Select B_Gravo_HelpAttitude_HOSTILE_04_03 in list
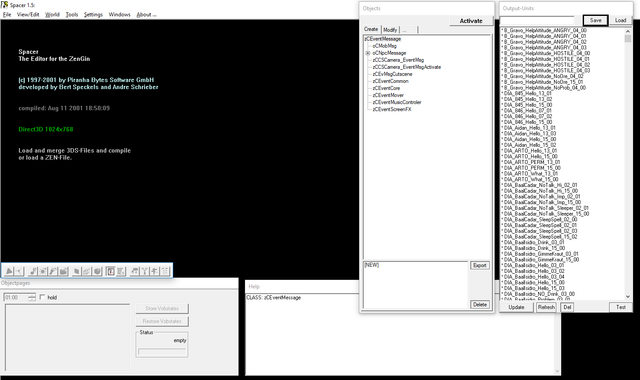640x380 pixels. 546,71
